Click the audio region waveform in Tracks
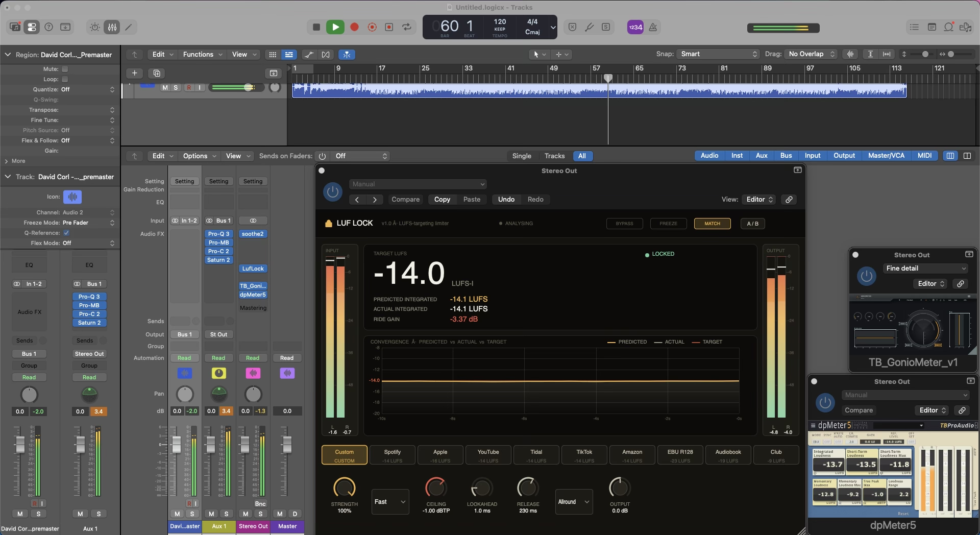980x535 pixels. click(599, 90)
